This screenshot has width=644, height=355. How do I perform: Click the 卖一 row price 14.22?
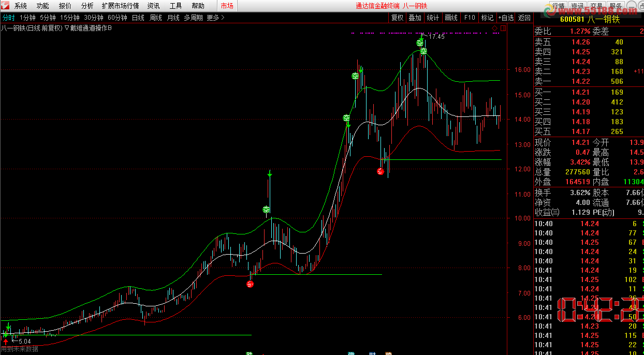[581, 82]
